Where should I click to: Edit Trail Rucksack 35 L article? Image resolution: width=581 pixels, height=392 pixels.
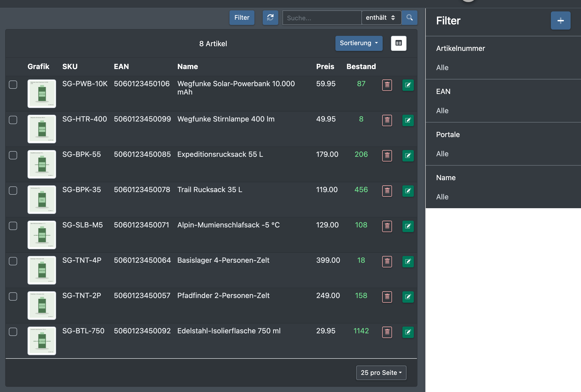coord(408,191)
